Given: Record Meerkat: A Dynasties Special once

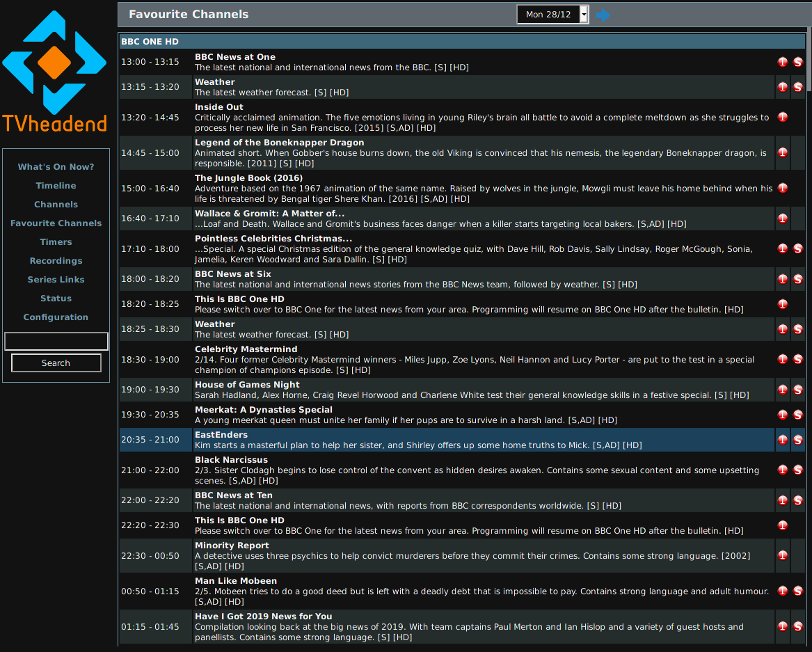Looking at the screenshot, I should pyautogui.click(x=783, y=415).
